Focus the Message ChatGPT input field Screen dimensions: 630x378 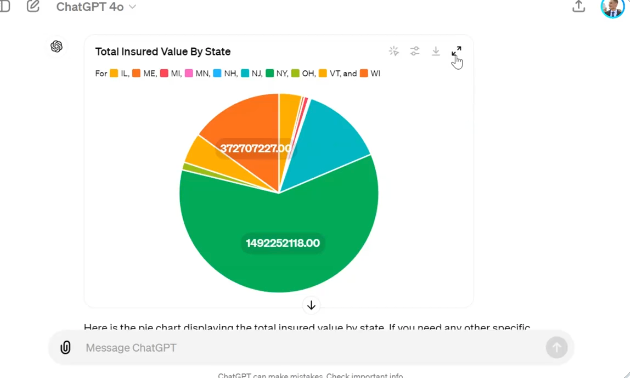(311, 348)
